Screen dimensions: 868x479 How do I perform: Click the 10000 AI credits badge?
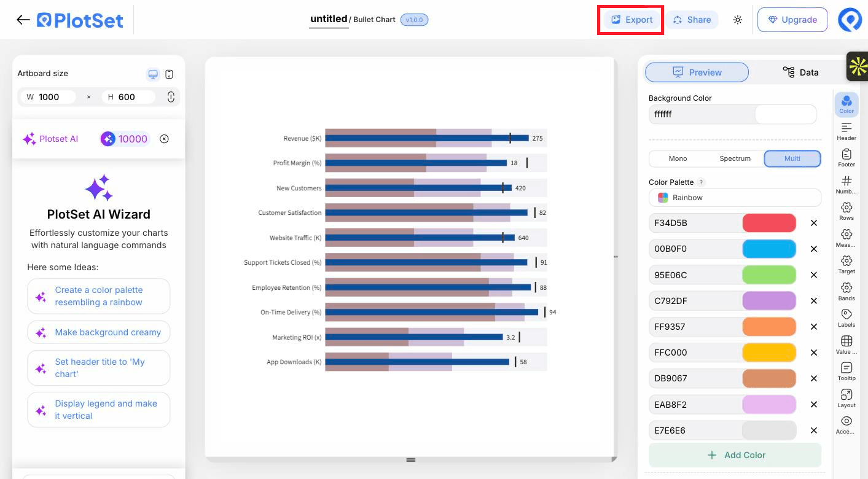(x=125, y=139)
